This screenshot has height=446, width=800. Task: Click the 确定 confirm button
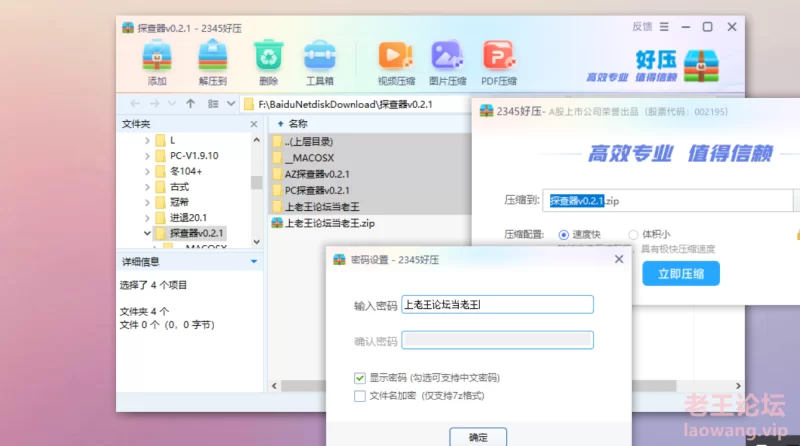tap(478, 437)
